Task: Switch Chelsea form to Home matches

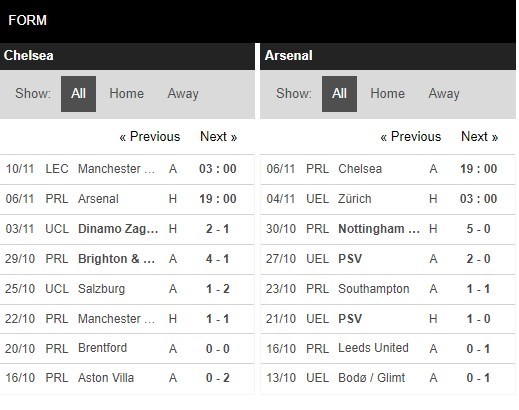Action: point(126,94)
